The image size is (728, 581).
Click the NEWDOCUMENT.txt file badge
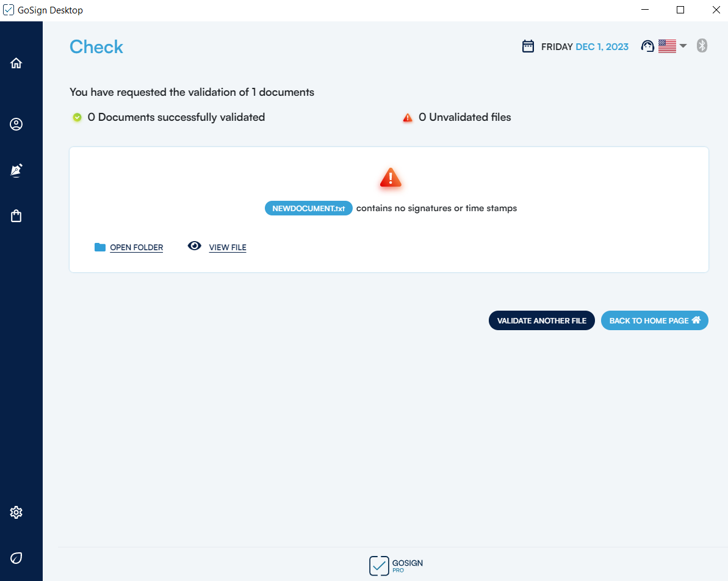point(308,208)
